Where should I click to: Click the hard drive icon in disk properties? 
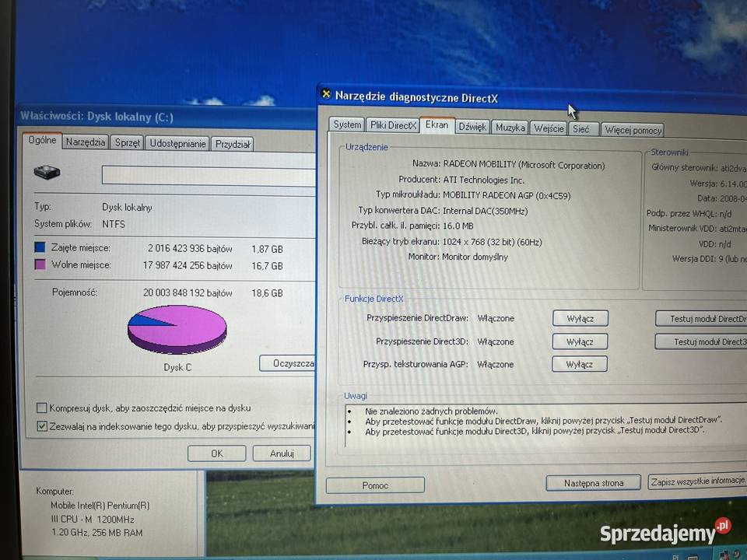(x=47, y=172)
